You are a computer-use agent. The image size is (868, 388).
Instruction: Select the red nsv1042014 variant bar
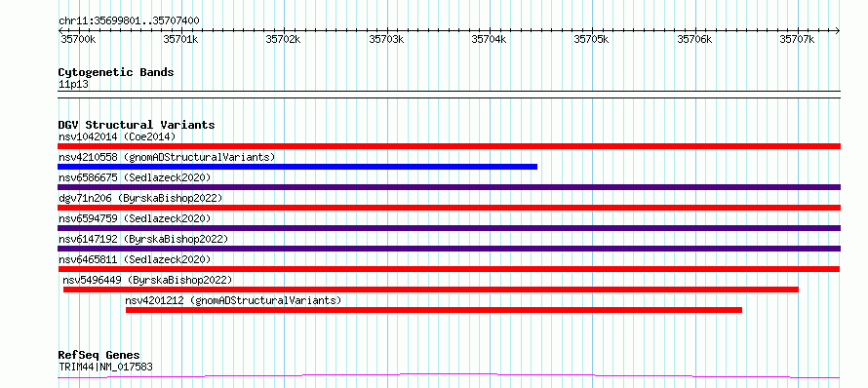(449, 146)
